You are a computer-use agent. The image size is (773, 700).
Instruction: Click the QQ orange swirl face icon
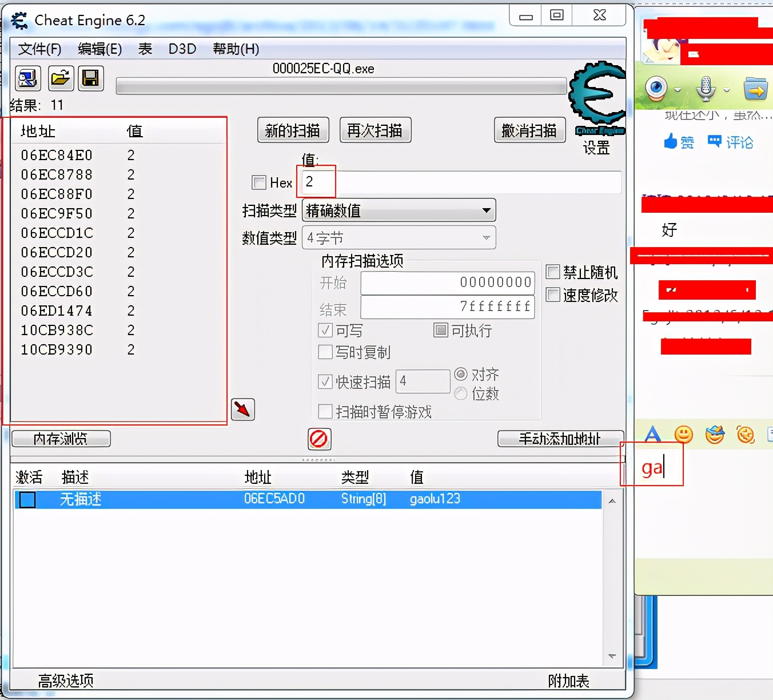point(746,435)
